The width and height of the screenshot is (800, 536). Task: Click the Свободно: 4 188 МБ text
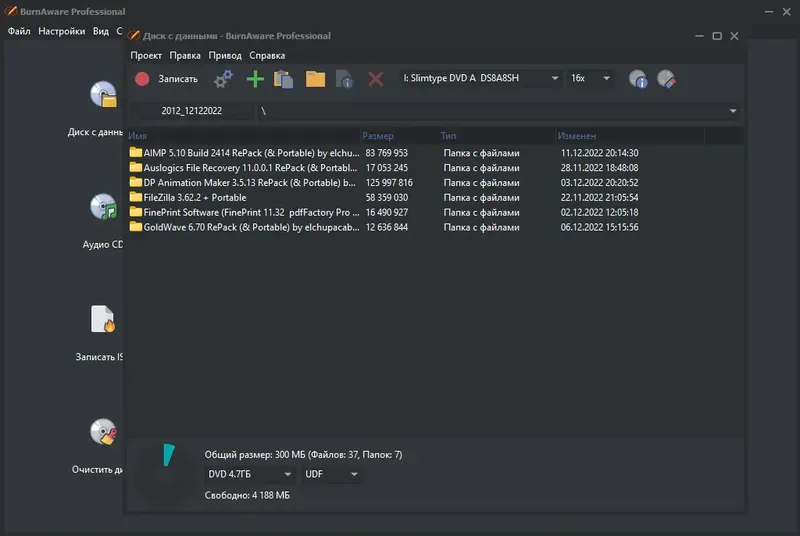(x=247, y=495)
